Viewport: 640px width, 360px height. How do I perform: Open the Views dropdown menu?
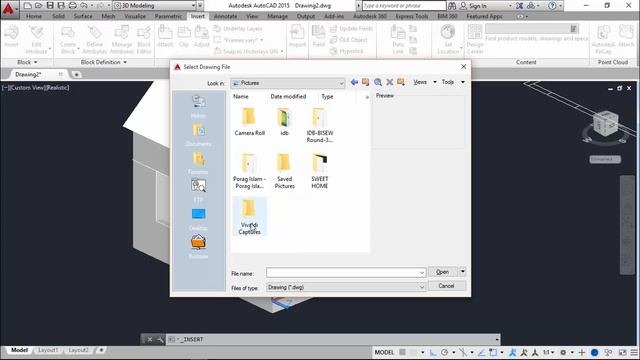(424, 82)
